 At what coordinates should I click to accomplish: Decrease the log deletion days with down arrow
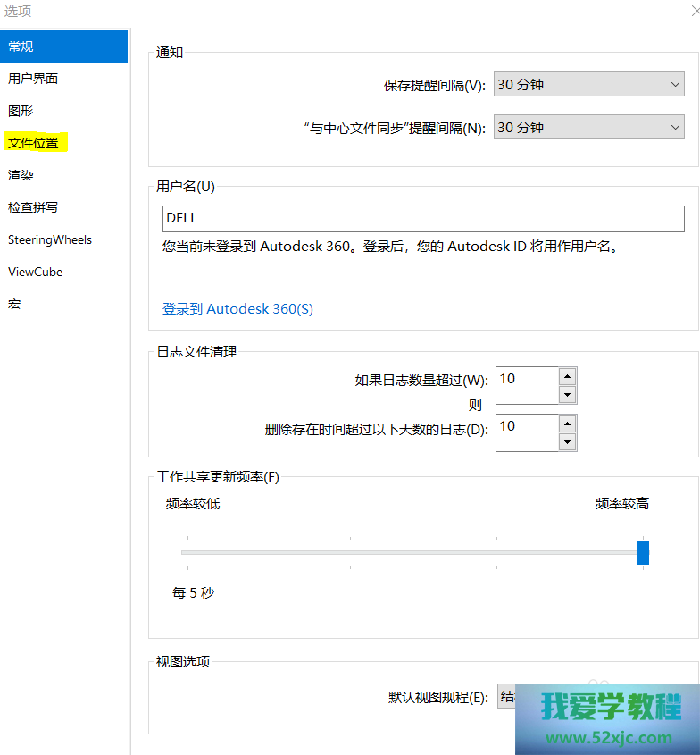pyautogui.click(x=567, y=442)
